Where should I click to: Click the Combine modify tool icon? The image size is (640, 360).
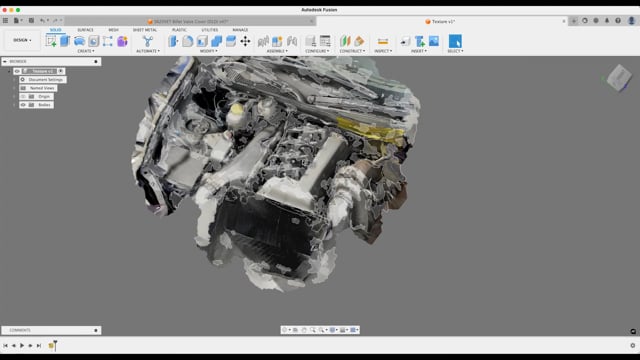point(216,41)
